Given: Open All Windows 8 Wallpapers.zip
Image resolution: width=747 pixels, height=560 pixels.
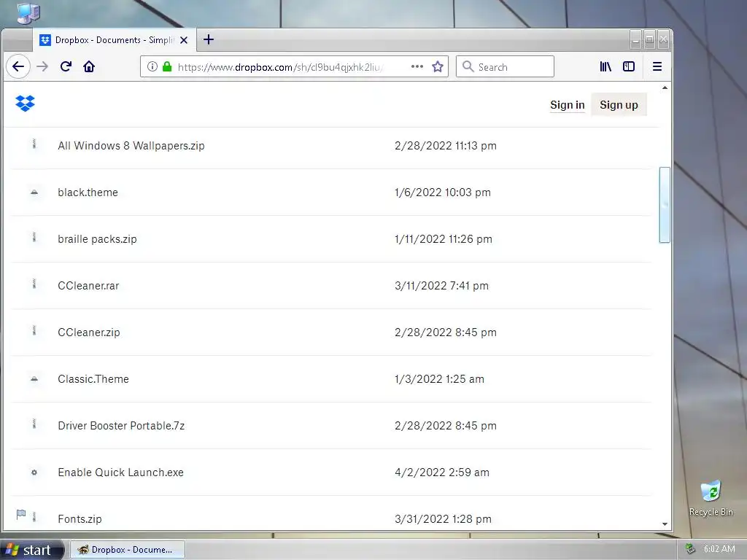Looking at the screenshot, I should (x=131, y=146).
